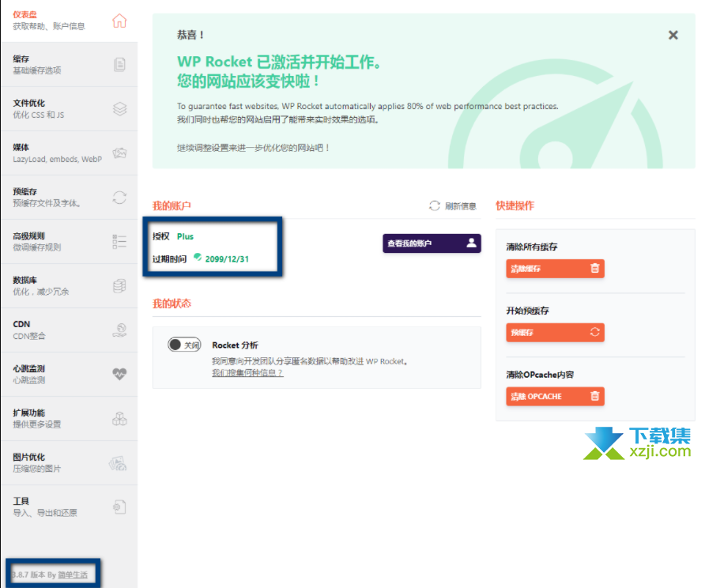Viewport: 705px width, 588px height.
Task: Open the 预缓存 tab
Action: tap(70, 198)
